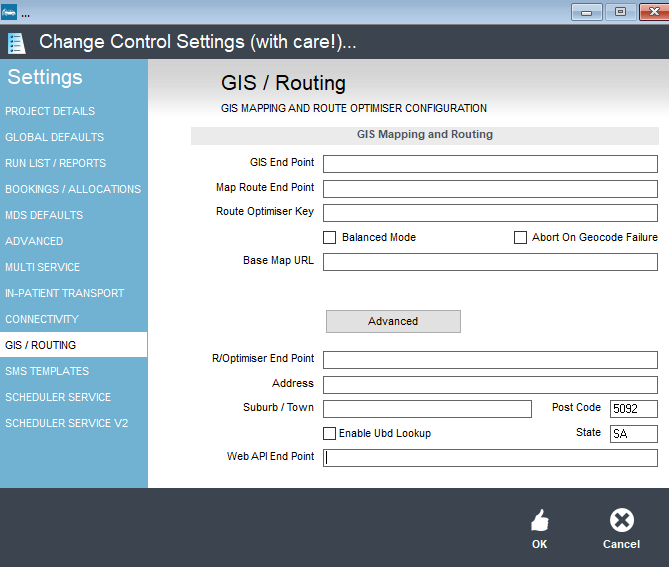Select Connectivity in the settings sidebar
Screen dimensions: 669x567
pos(42,319)
